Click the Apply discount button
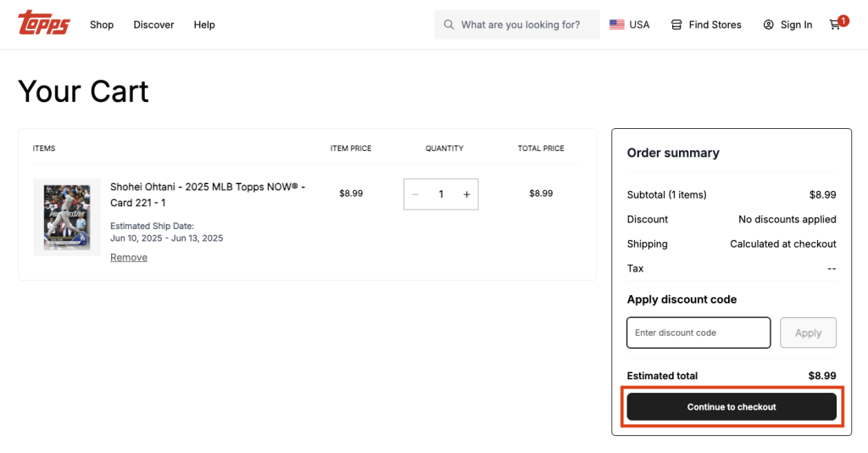The height and width of the screenshot is (453, 868). tap(808, 333)
